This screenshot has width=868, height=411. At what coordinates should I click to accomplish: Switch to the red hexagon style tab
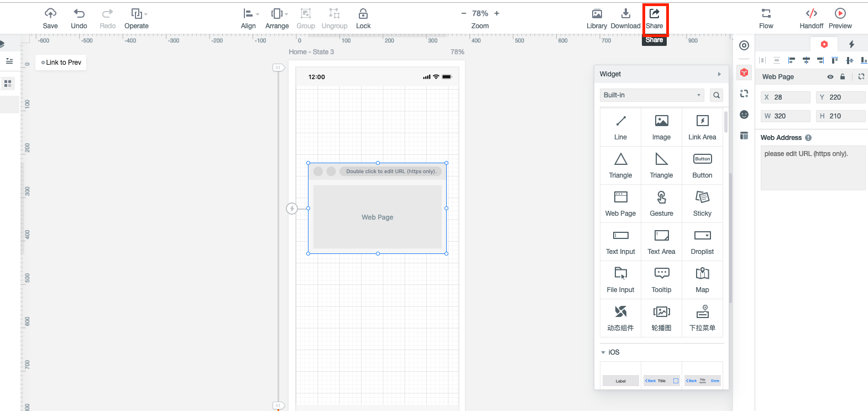pyautogui.click(x=824, y=44)
